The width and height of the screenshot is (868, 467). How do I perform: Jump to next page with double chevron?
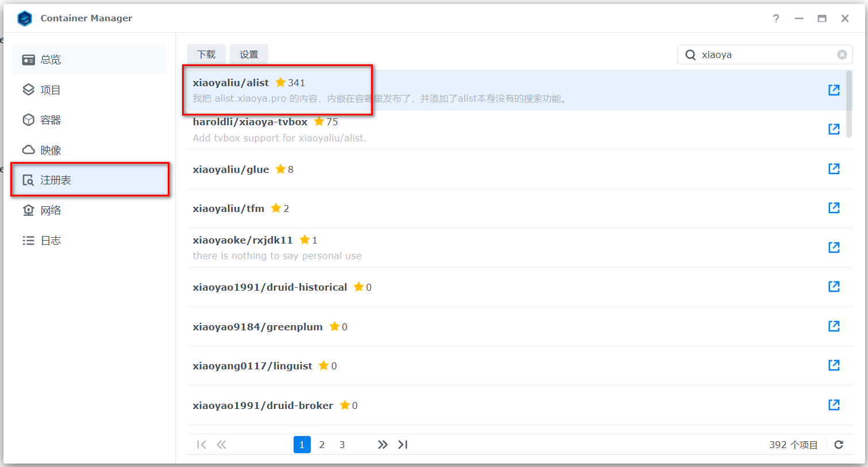383,445
